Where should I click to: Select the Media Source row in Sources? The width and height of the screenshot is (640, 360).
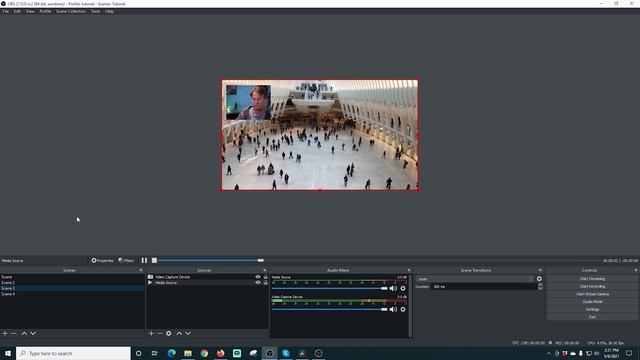point(207,282)
